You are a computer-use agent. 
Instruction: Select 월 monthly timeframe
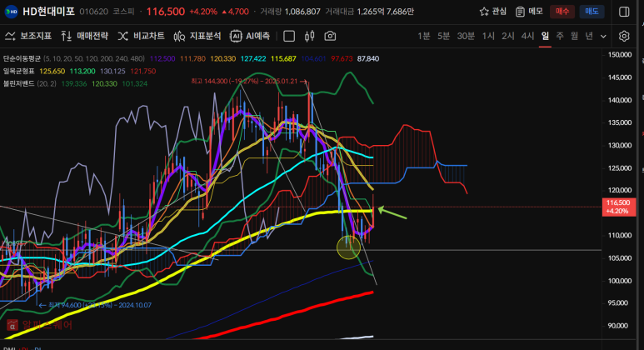[x=574, y=36]
